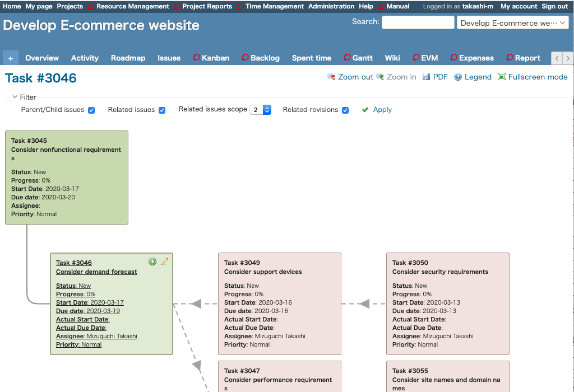Disable the Related revisions checkbox

point(345,110)
